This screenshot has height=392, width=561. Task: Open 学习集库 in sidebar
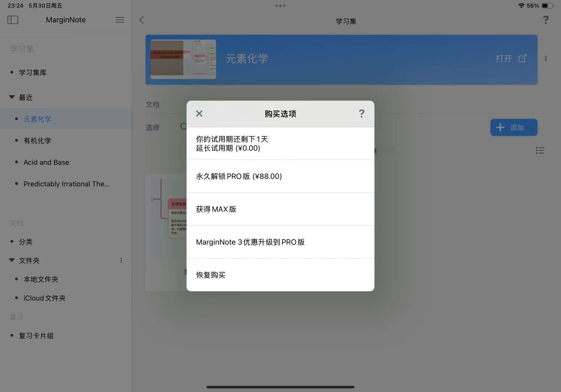[x=33, y=73]
